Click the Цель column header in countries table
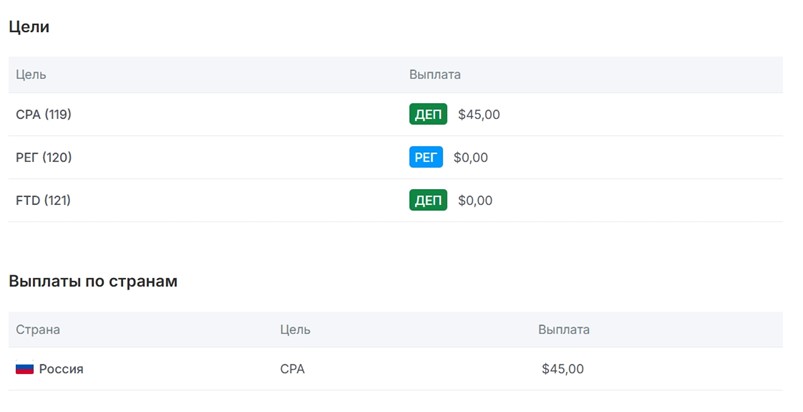This screenshot has width=803, height=412. pyautogui.click(x=295, y=329)
